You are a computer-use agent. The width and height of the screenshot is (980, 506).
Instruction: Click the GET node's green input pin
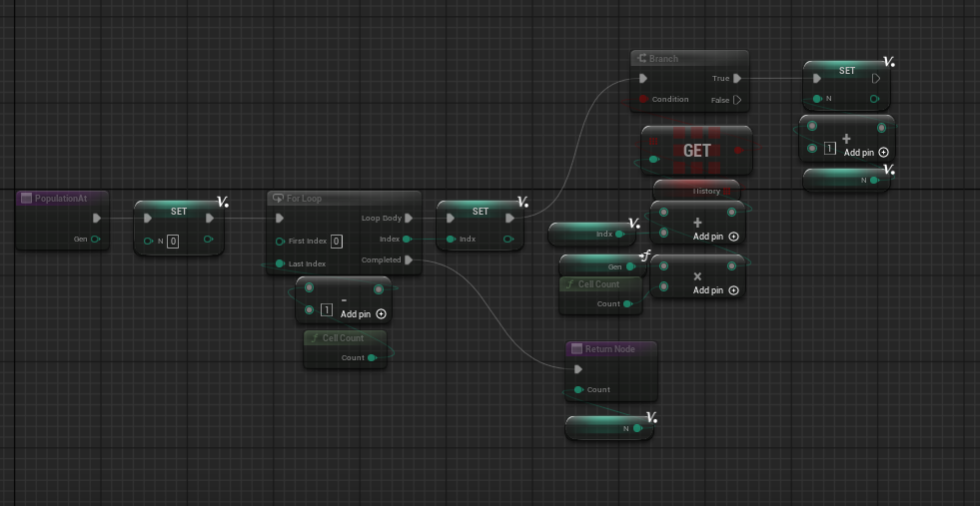click(x=653, y=160)
